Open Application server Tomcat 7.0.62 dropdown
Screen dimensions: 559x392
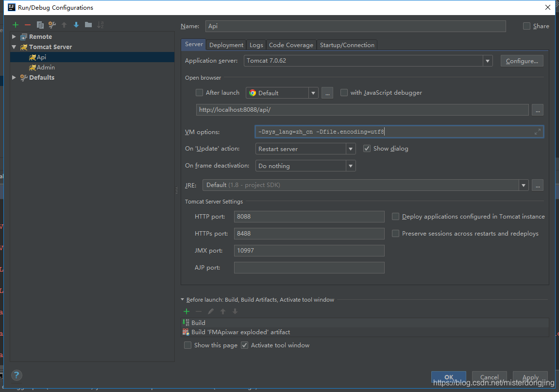tap(487, 61)
